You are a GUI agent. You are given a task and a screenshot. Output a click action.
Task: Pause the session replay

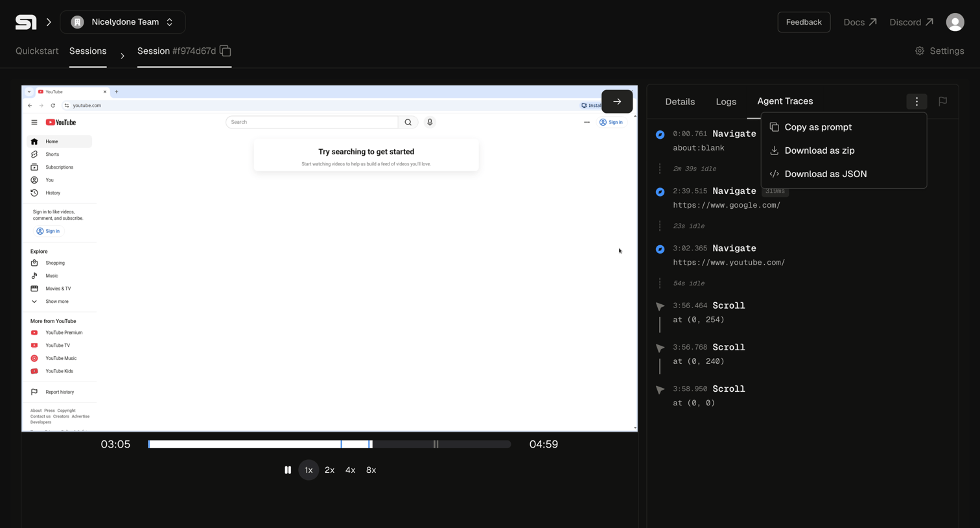pyautogui.click(x=288, y=470)
